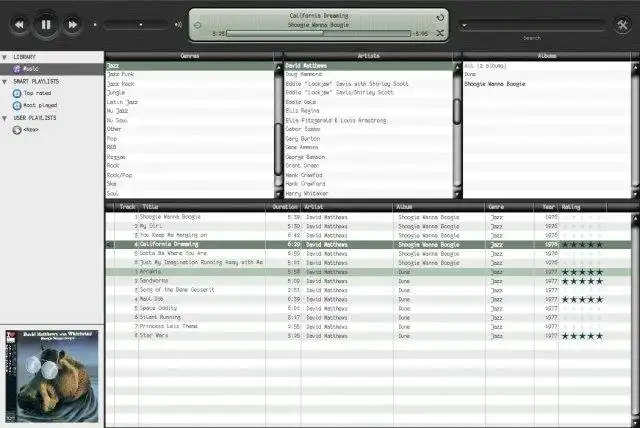This screenshot has height=428, width=640.
Task: Collapse the USER PLAYLISTS section
Action: pyautogui.click(x=4, y=118)
